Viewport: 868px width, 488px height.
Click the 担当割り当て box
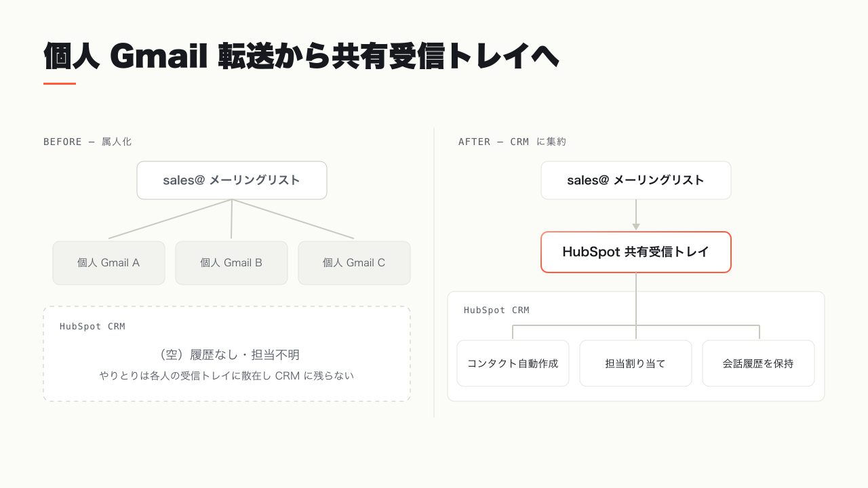[x=635, y=363]
